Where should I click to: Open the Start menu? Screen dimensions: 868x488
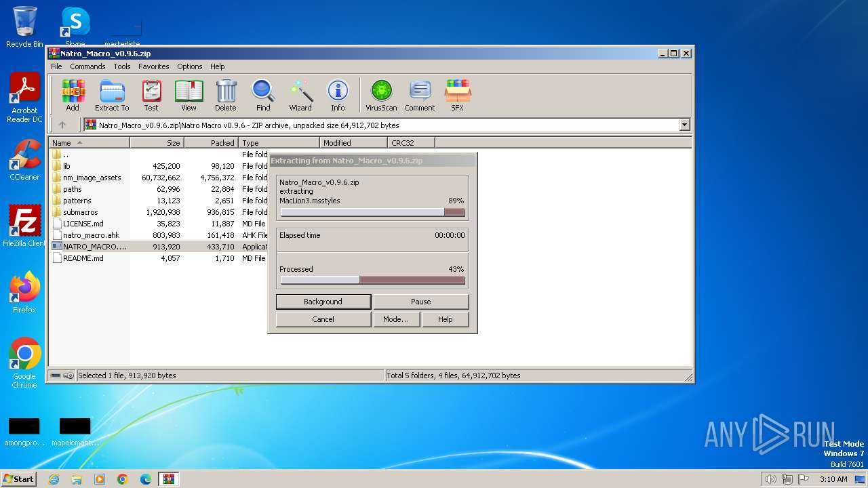pos(19,479)
